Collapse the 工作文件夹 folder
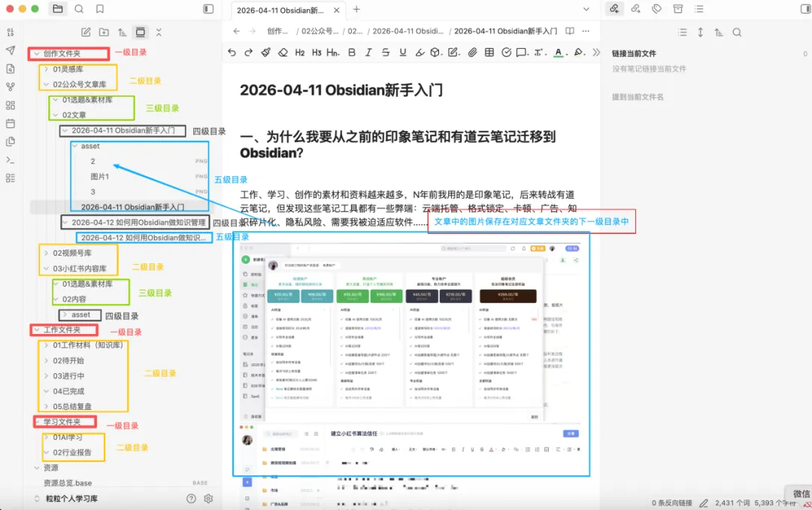The height and width of the screenshot is (510, 812). (37, 329)
